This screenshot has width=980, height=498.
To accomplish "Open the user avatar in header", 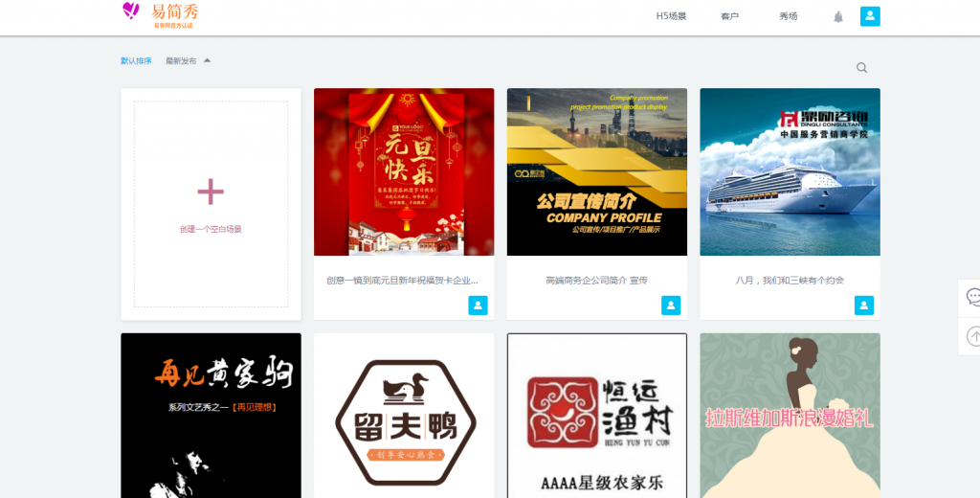I will pos(870,16).
